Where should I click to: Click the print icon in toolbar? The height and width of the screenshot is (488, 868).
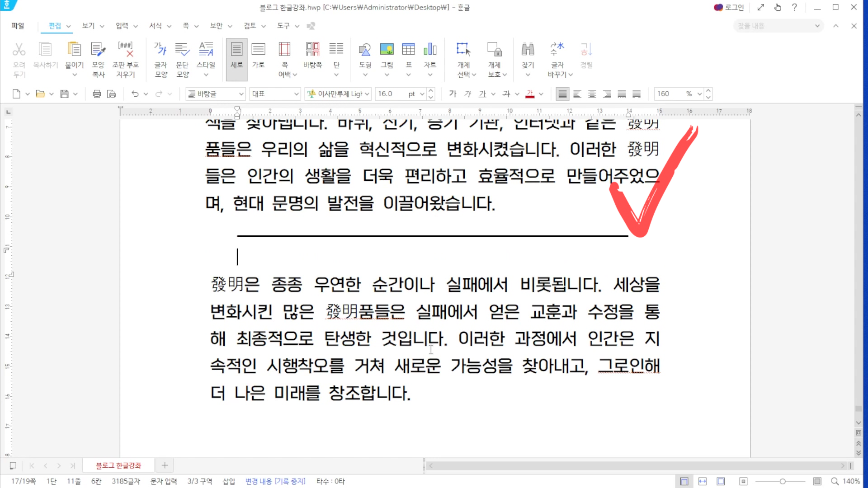(97, 94)
